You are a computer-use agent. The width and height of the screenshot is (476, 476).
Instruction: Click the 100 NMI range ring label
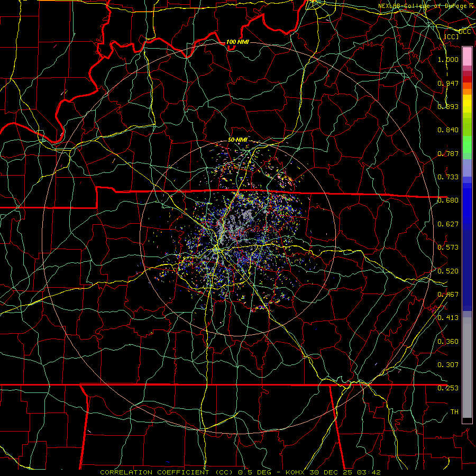(237, 42)
